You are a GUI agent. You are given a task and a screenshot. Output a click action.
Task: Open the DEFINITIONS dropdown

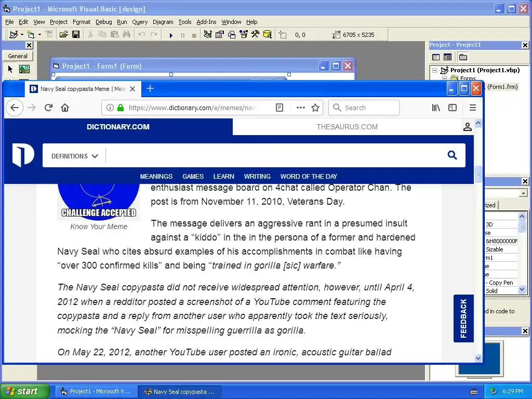pyautogui.click(x=75, y=156)
